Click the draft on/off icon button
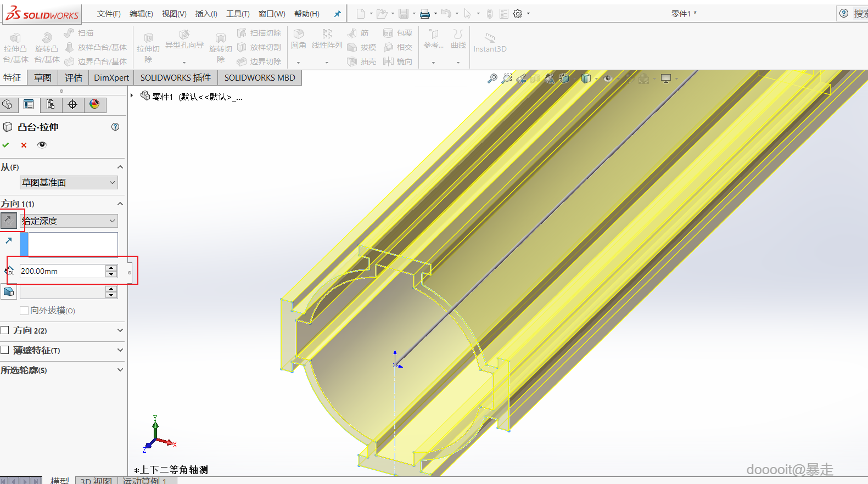868x484 pixels. click(9, 291)
